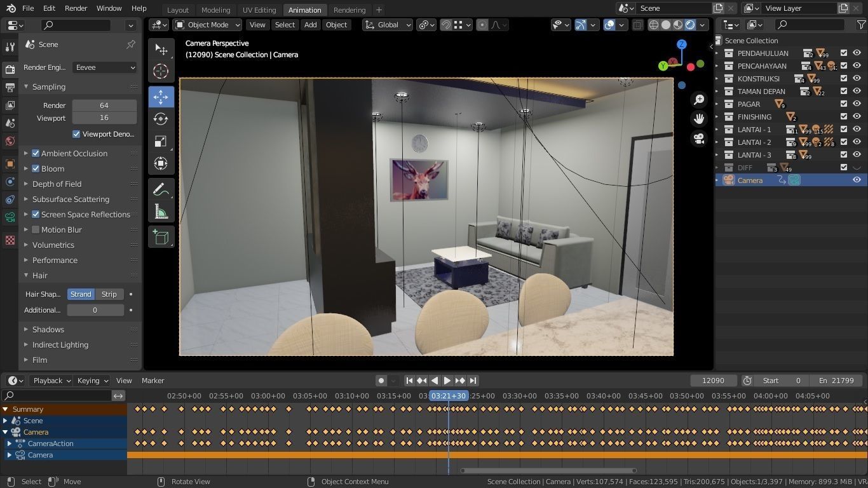Enable the Motion Blur checkbox
The image size is (868, 488).
36,229
